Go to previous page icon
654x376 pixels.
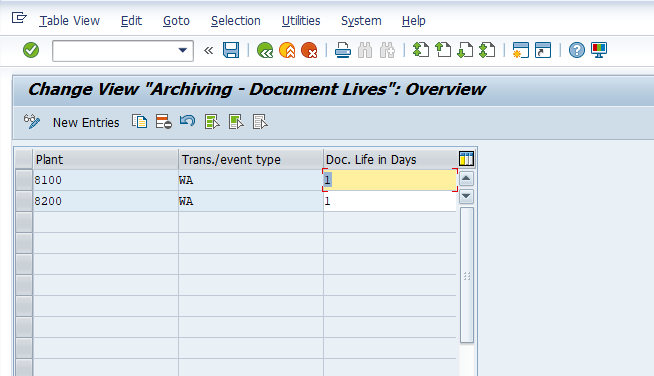click(x=443, y=50)
